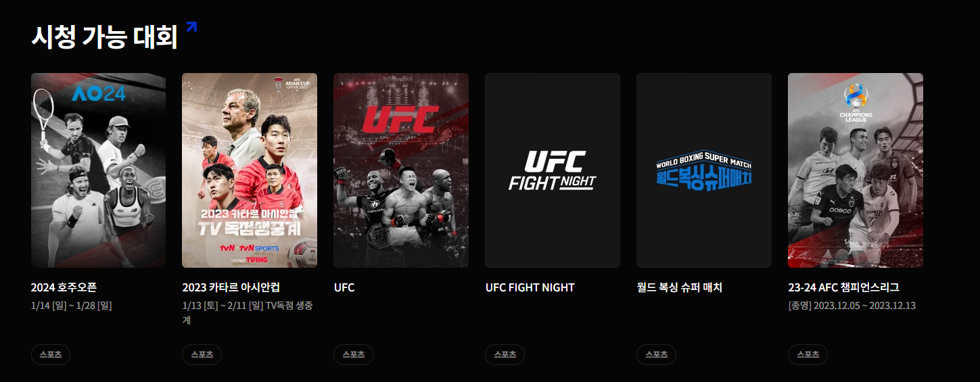Select the 스포츠 tag under 월드 복싱 슈퍼 매치
The height and width of the screenshot is (382, 980).
(656, 354)
